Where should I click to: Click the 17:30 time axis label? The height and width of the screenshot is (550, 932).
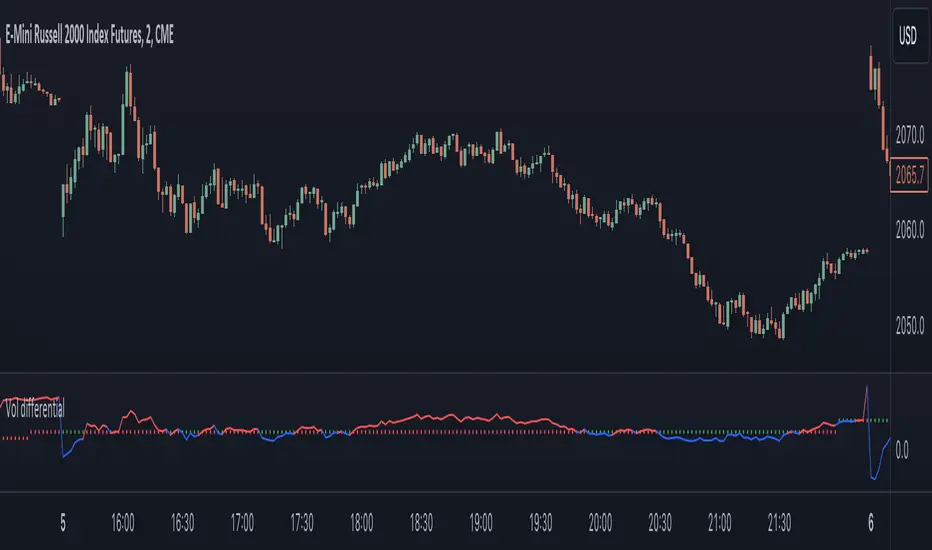click(x=302, y=523)
